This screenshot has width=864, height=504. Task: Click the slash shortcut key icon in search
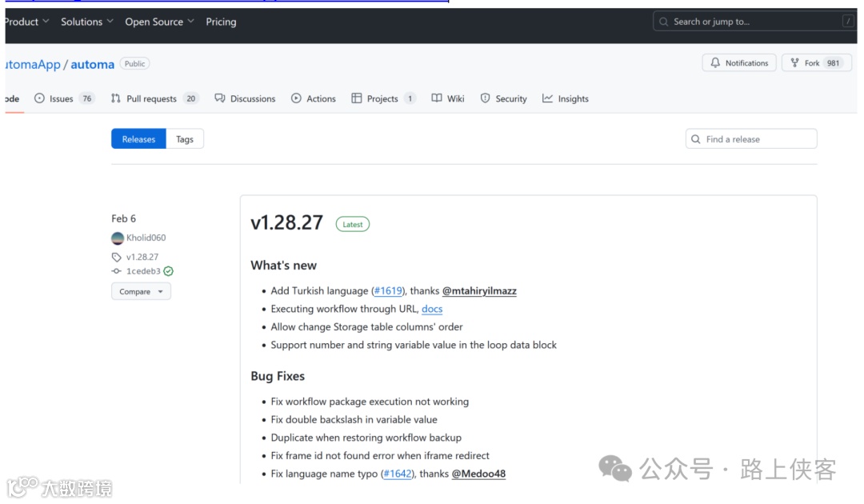click(847, 22)
